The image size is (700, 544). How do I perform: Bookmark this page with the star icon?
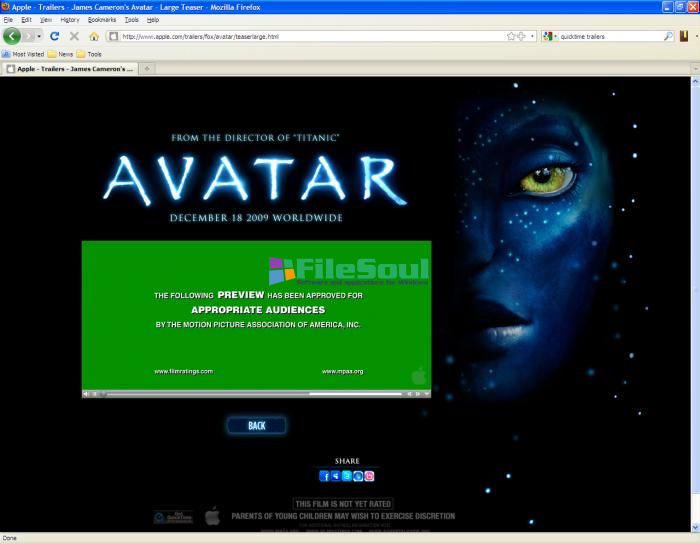point(512,36)
